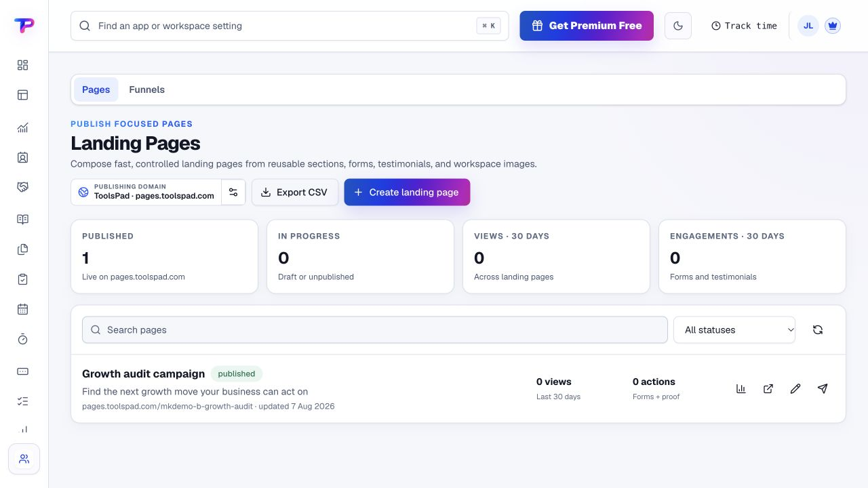Click Create landing page button
868x488 pixels.
(407, 192)
